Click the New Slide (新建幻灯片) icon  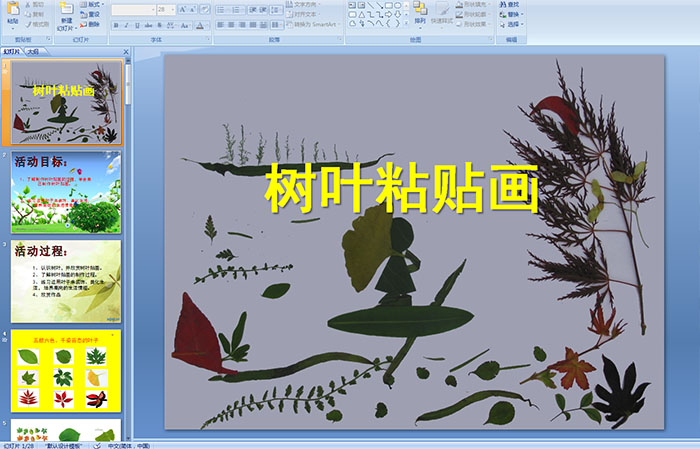coord(67,9)
